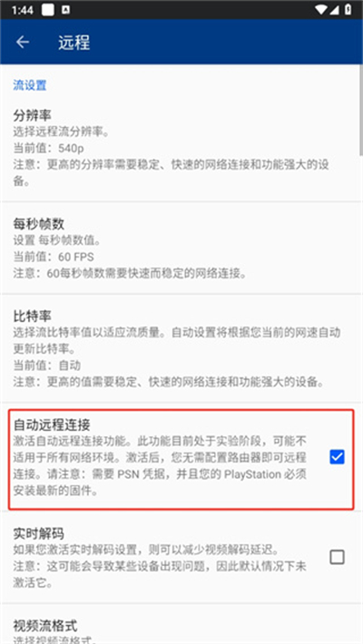Tap the 当前值：540p text
Viewport: 363px width, 644px height.
(x=48, y=148)
